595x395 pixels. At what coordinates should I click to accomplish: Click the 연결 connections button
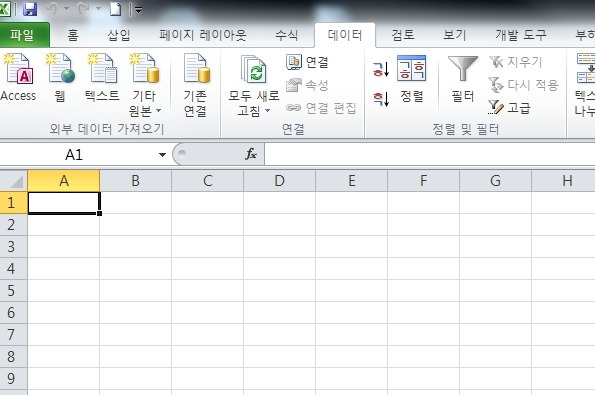(x=307, y=62)
